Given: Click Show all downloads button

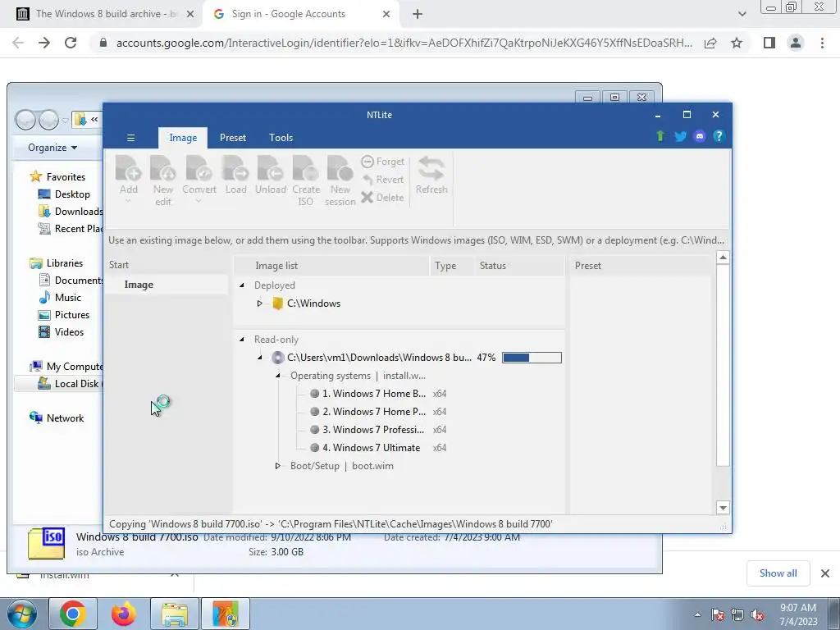Looking at the screenshot, I should tap(778, 573).
